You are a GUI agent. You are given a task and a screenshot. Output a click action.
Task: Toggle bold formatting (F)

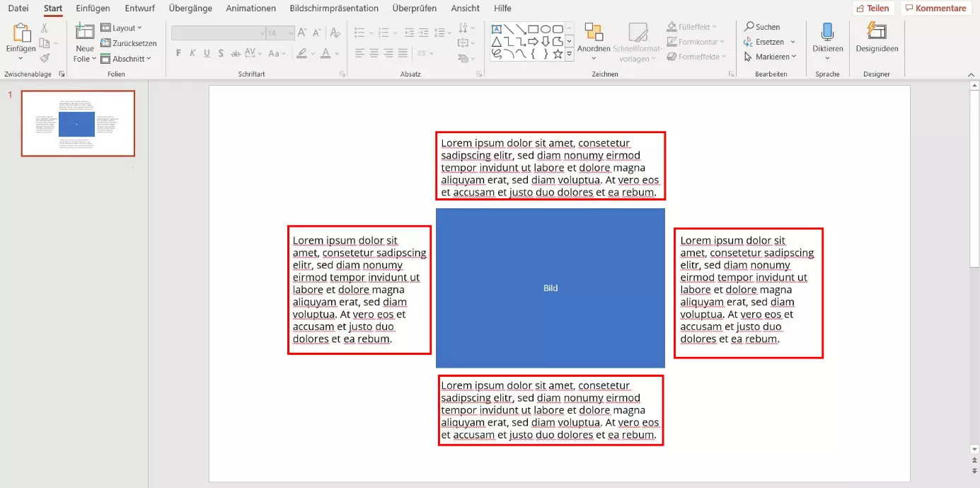pos(178,53)
